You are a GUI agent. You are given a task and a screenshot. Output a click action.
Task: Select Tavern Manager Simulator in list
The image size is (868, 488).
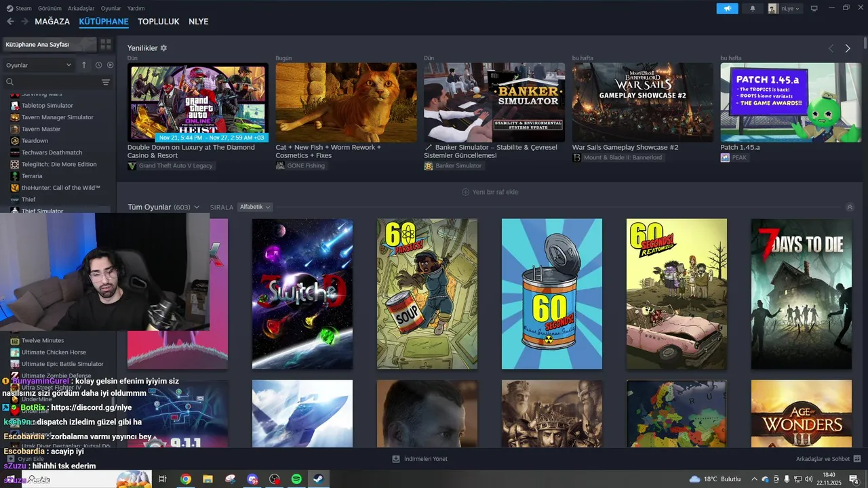(58, 117)
